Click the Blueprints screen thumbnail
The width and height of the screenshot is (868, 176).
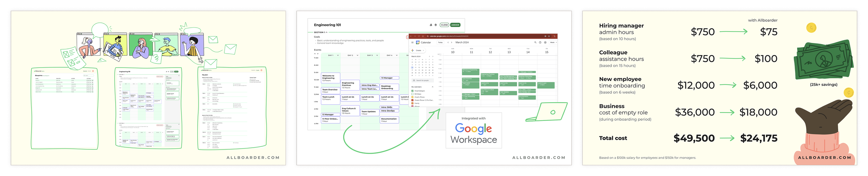(x=65, y=108)
